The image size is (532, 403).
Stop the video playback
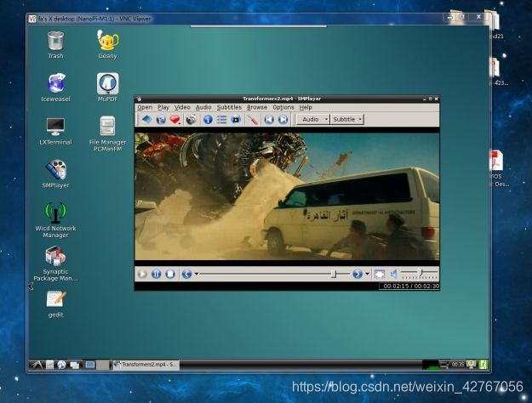point(170,274)
